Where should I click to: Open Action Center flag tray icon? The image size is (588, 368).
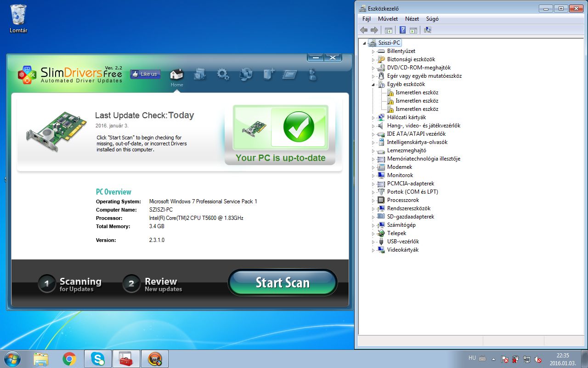coord(504,359)
